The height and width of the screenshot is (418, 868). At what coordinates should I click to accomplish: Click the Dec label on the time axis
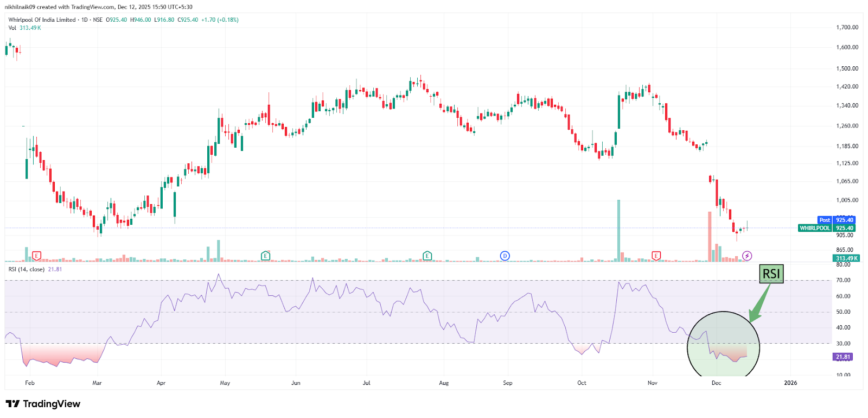pyautogui.click(x=716, y=383)
